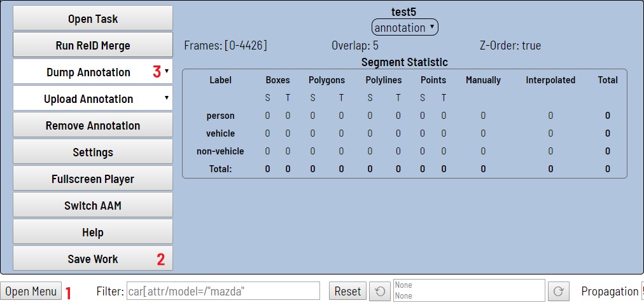Click the redo arrow icon
This screenshot has height=305, width=644.
tap(559, 291)
